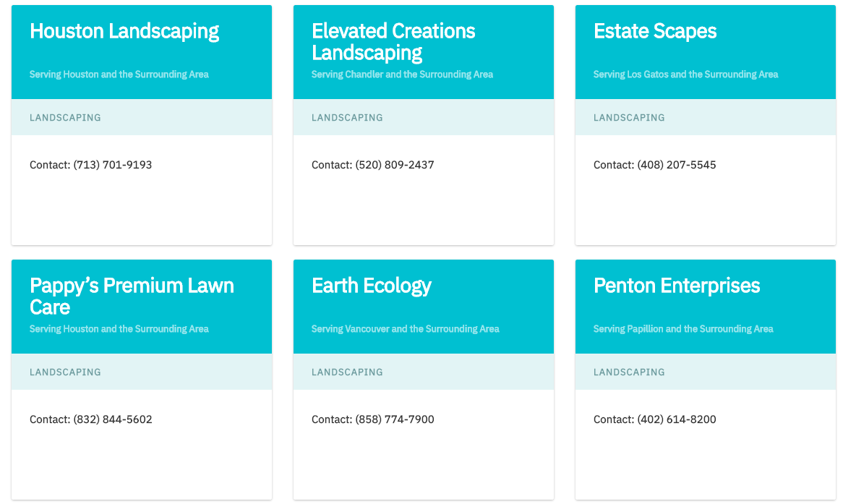Click contact number (402) 614-8200
The width and height of the screenshot is (843, 504).
[676, 419]
